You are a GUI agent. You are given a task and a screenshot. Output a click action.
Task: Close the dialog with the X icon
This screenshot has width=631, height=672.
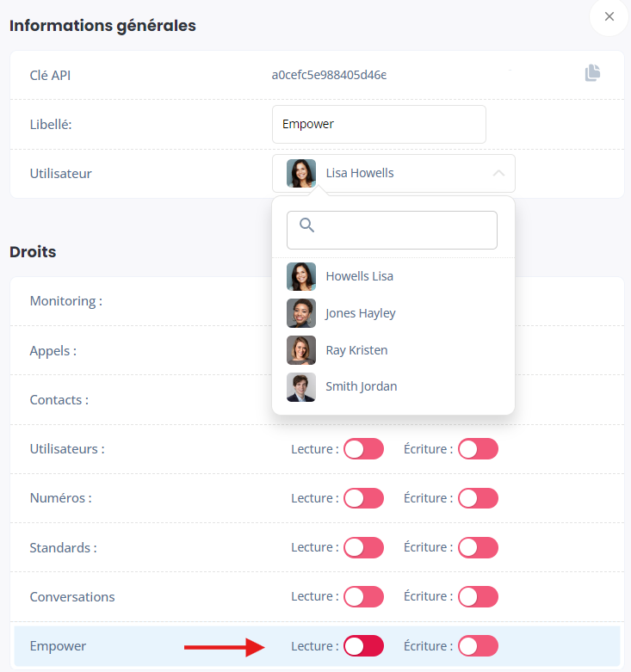[609, 16]
